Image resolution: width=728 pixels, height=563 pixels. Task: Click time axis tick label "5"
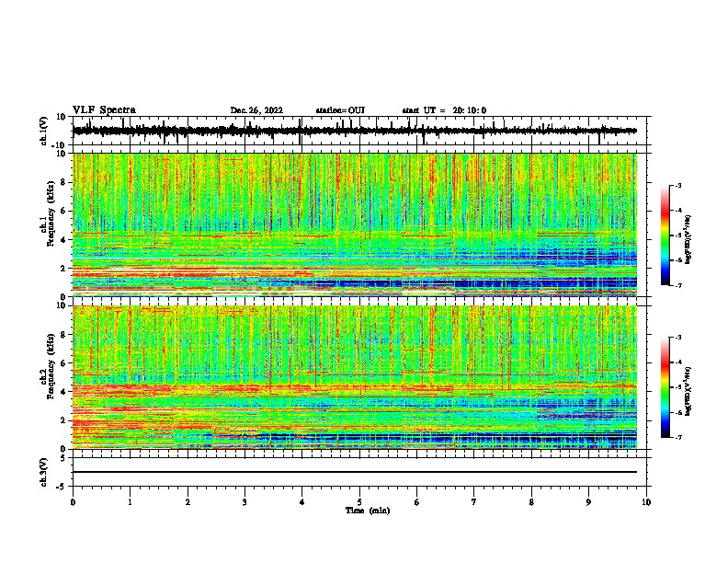click(x=359, y=502)
